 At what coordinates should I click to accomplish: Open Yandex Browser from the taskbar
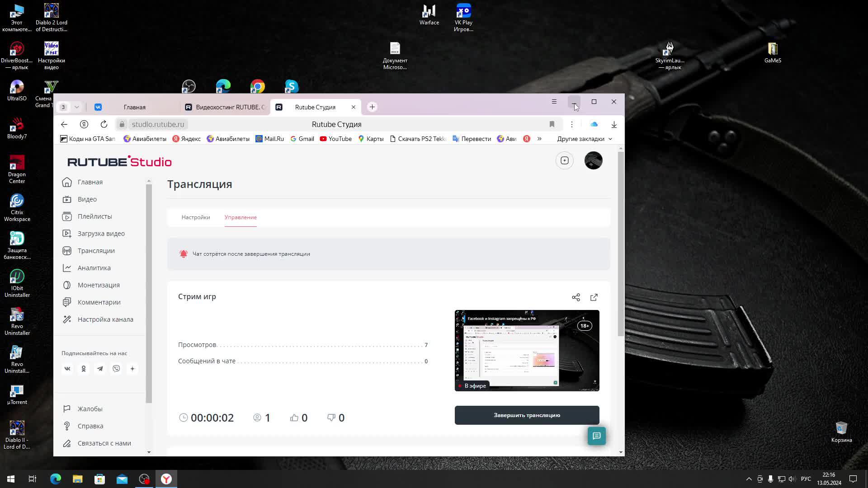[x=166, y=479]
